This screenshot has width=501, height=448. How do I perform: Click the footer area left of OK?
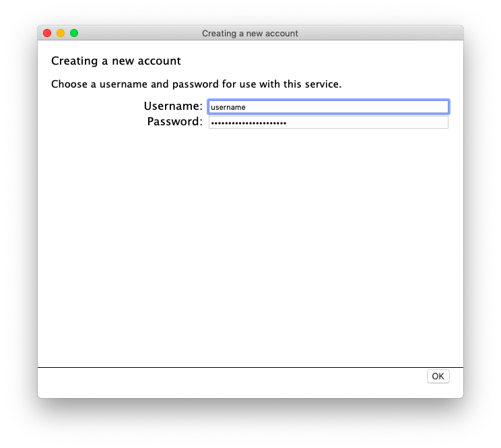[230, 382]
